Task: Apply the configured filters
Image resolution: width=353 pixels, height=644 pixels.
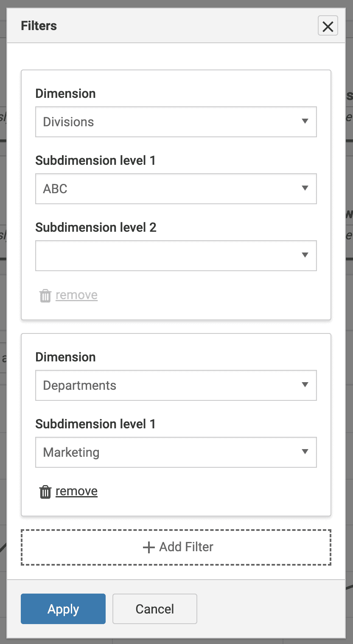Action: click(63, 609)
